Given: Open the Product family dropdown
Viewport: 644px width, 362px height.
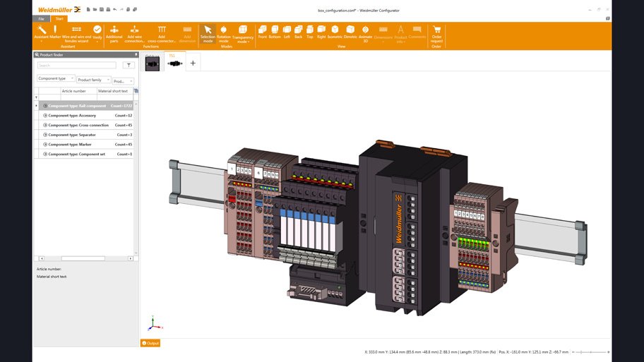Looking at the screenshot, I should pyautogui.click(x=94, y=80).
